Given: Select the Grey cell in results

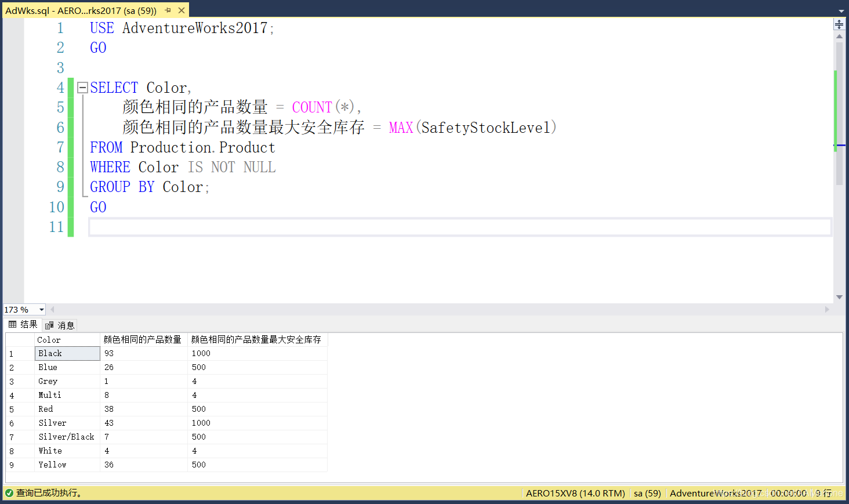Looking at the screenshot, I should point(67,381).
